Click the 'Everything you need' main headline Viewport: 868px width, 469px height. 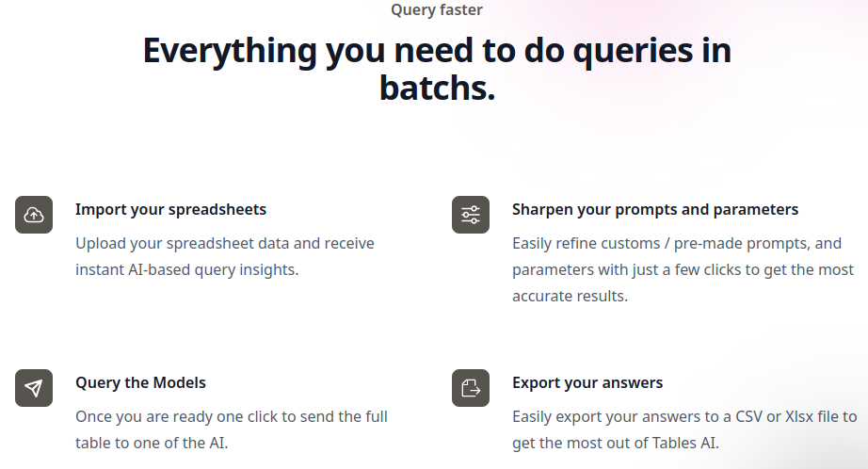point(437,69)
